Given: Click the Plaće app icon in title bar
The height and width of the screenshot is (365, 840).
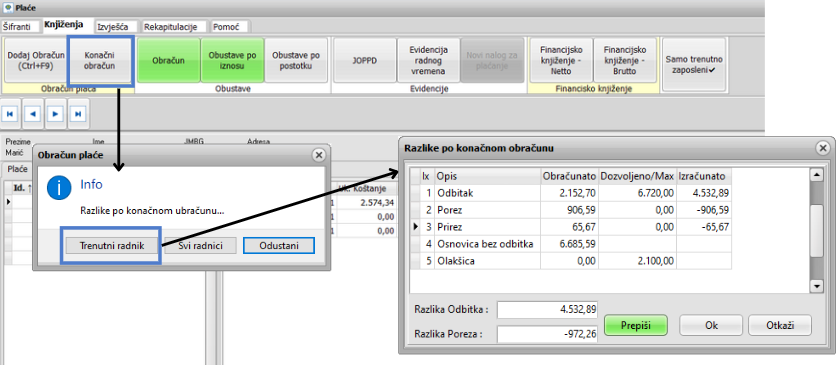Looking at the screenshot, I should 7,8.
